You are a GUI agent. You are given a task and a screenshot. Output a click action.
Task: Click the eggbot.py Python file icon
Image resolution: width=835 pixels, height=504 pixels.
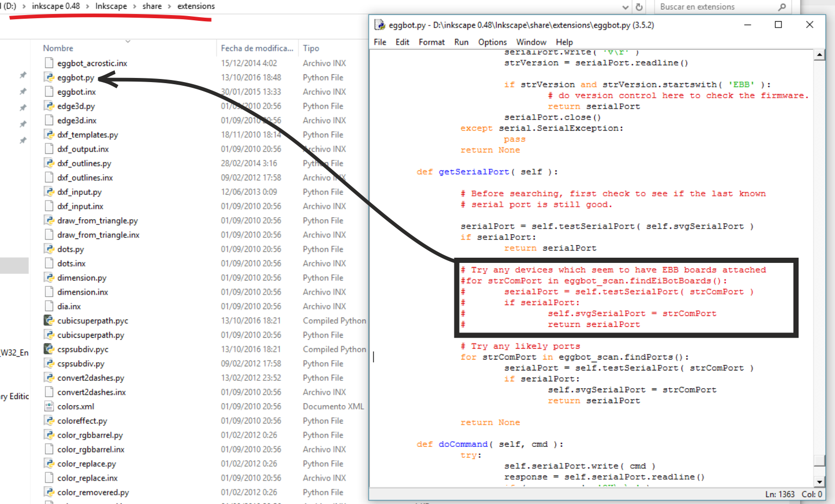(49, 77)
